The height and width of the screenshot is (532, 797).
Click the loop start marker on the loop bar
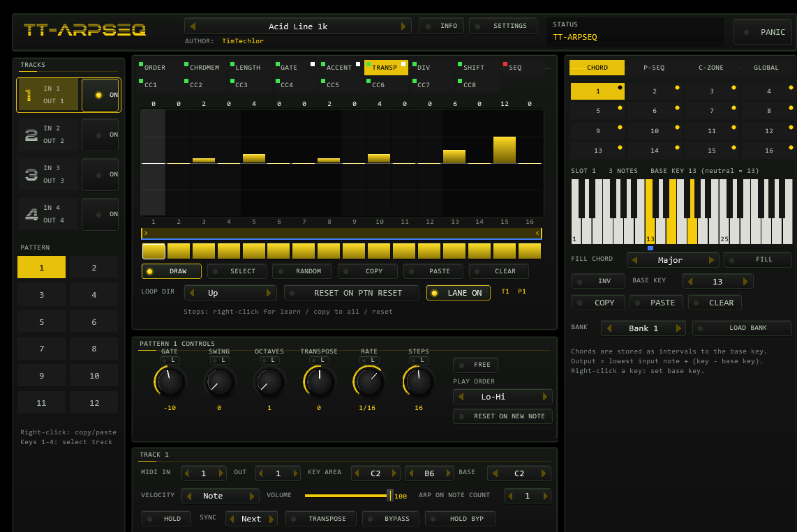pyautogui.click(x=144, y=233)
